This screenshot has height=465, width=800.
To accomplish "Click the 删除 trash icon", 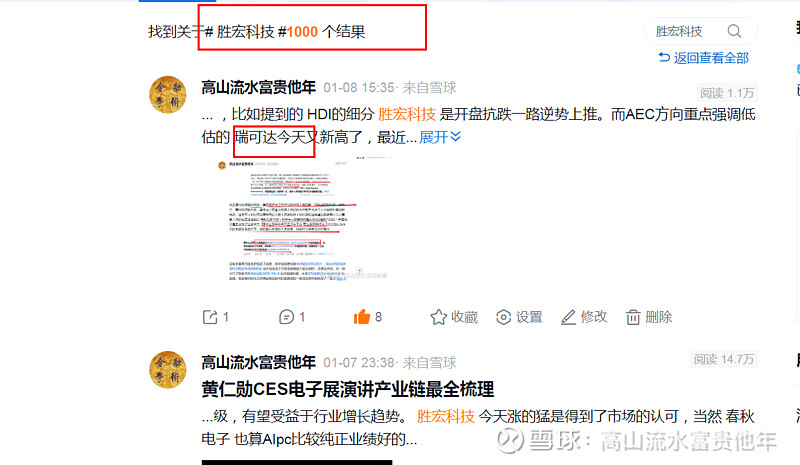I will point(633,317).
